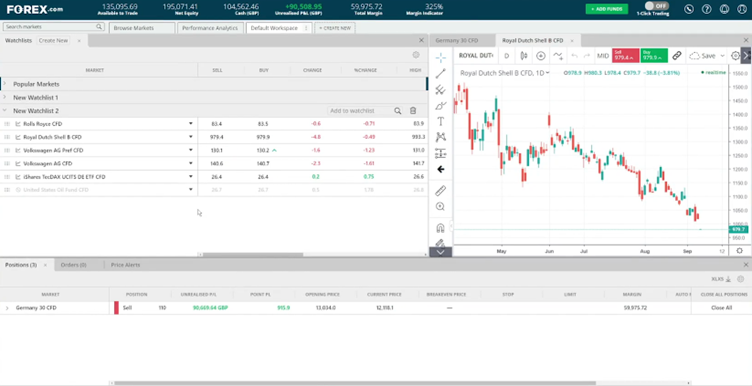Click the Royal Dutch symbol search field
Viewport: 752px width, 386px height.
tap(476, 56)
